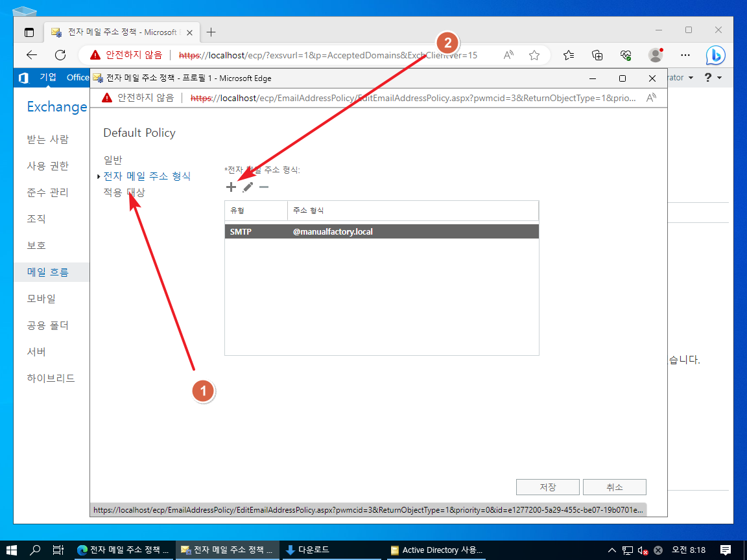Open the Office 365 logo icon
The height and width of the screenshot is (560, 747).
tap(24, 78)
